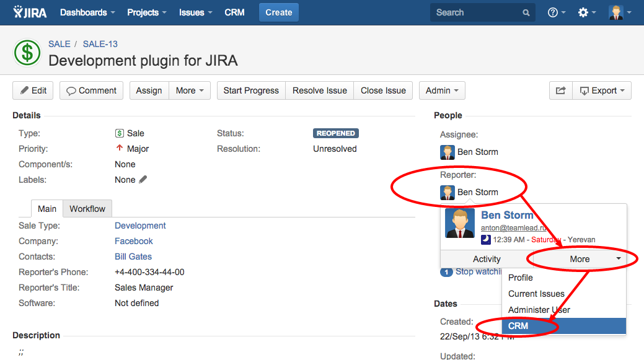644x360 pixels.
Task: Click the search magnifier icon
Action: click(x=526, y=12)
